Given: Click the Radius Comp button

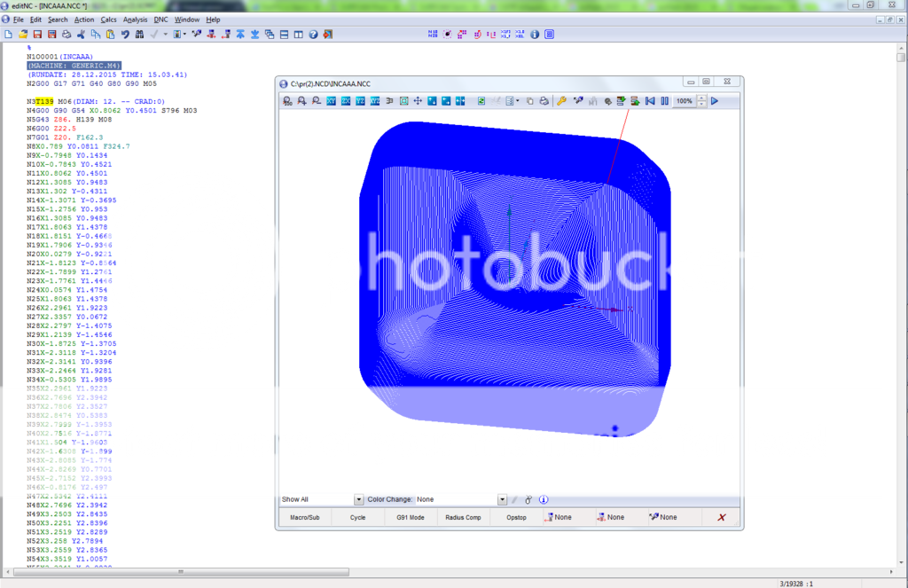Looking at the screenshot, I should click(463, 517).
